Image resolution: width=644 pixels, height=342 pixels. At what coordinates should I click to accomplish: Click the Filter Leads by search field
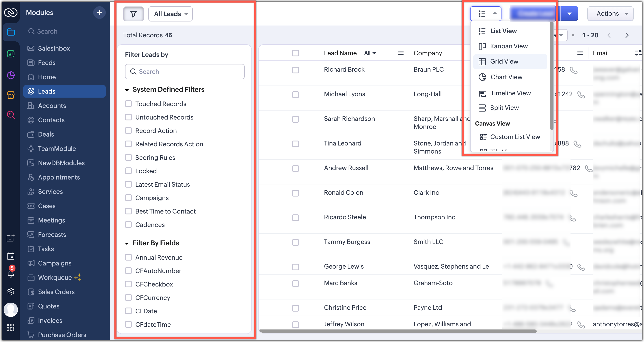[x=184, y=72]
